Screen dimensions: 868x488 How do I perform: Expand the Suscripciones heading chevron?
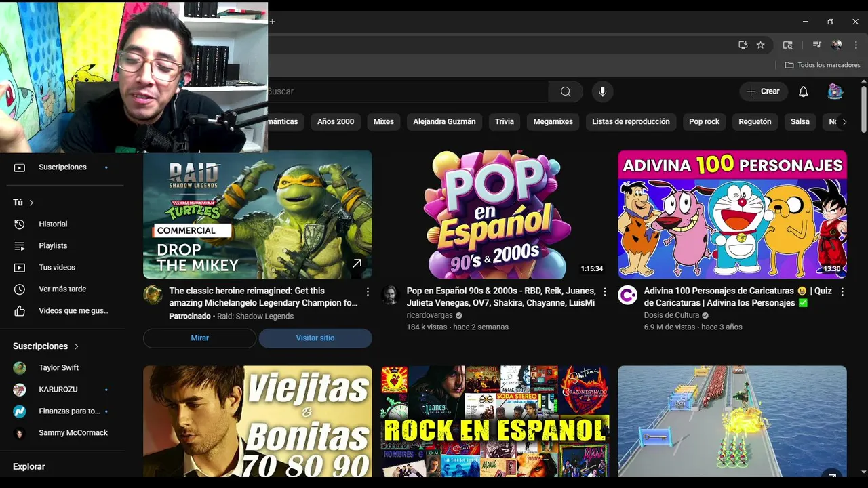76,346
